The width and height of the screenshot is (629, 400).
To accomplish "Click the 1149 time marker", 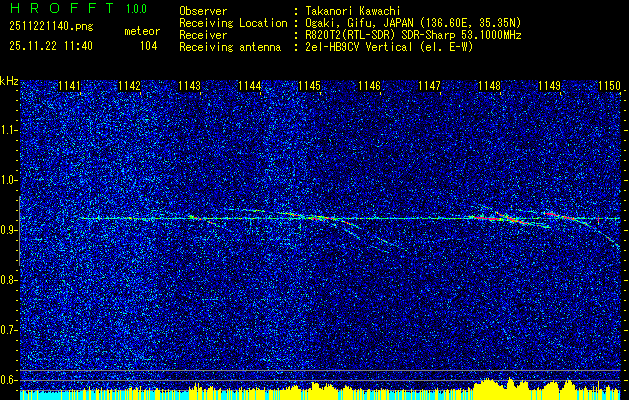I will [x=550, y=86].
